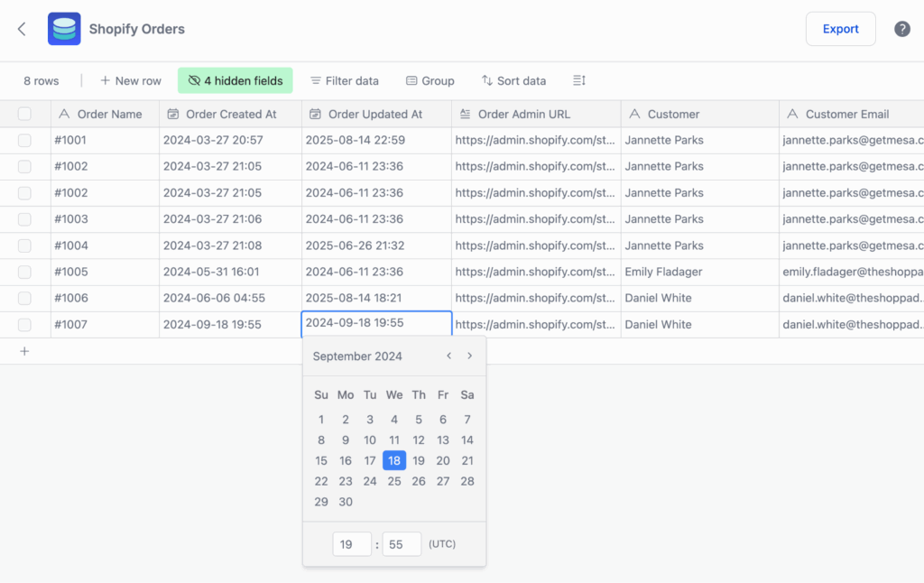Open Filter data options
924x583 pixels.
[x=345, y=80]
